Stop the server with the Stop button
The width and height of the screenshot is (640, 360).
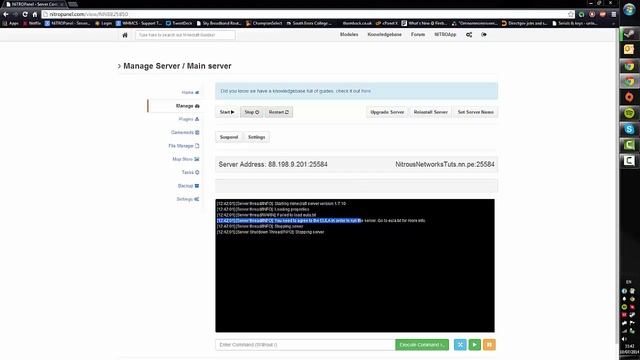251,112
